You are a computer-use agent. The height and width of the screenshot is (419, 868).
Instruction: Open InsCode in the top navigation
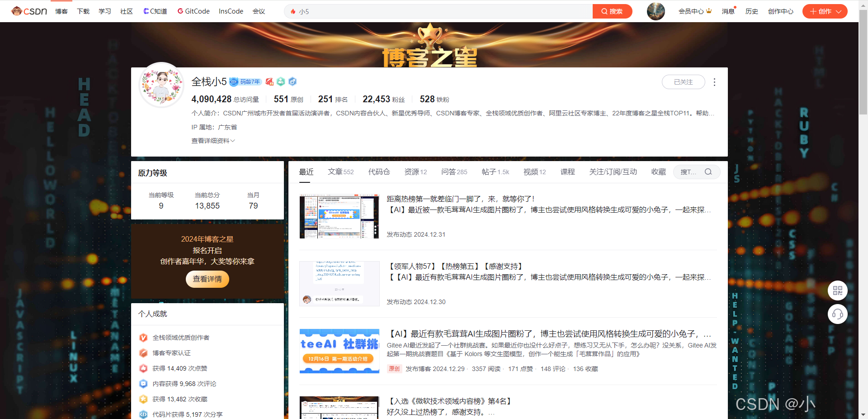tap(231, 11)
